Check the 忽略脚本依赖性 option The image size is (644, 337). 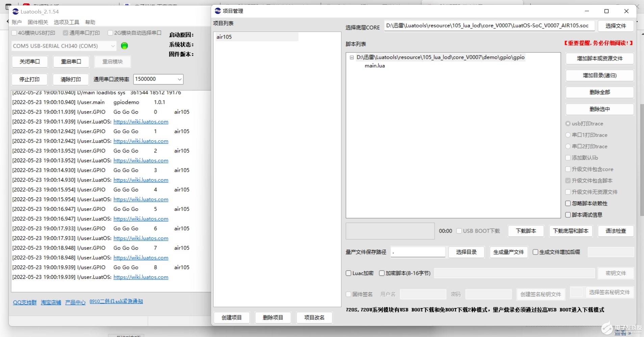[568, 203]
